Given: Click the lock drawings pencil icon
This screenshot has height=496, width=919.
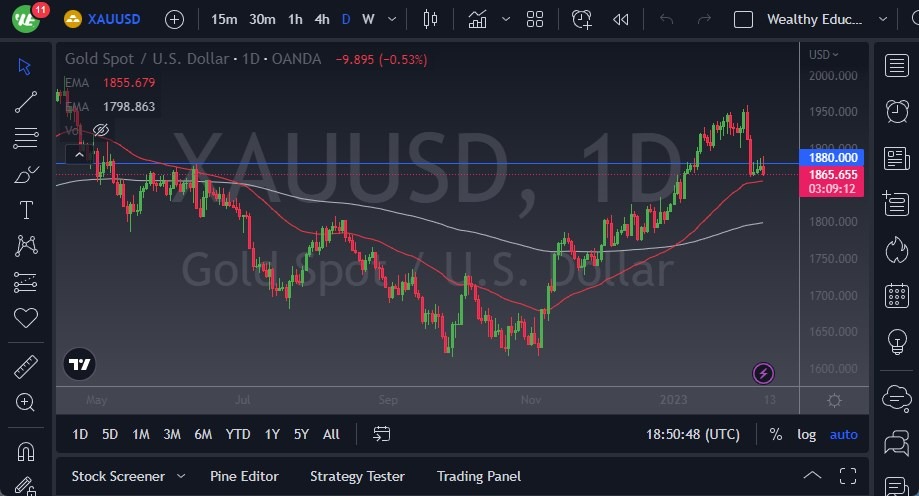Looking at the screenshot, I should pyautogui.click(x=25, y=486).
